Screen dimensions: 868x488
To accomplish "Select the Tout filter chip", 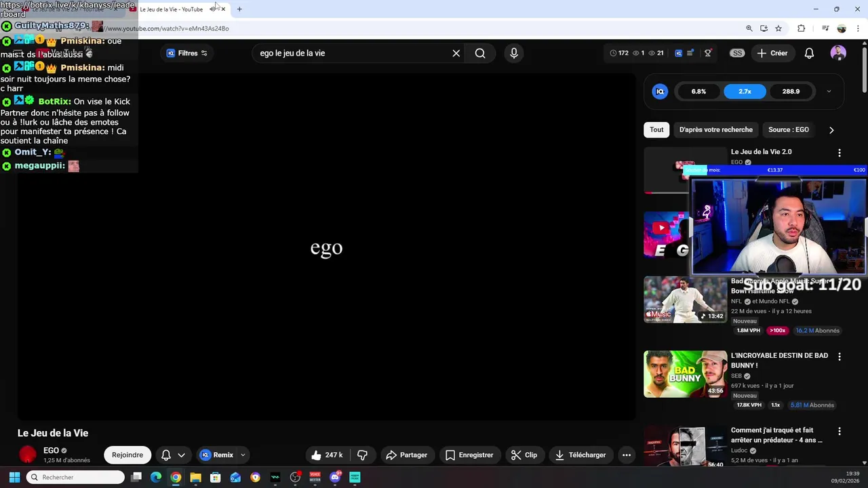I will click(656, 129).
